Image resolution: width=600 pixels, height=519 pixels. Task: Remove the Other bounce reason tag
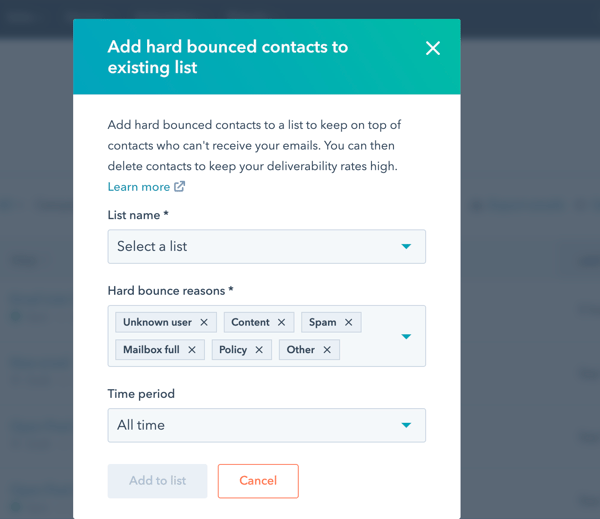327,350
